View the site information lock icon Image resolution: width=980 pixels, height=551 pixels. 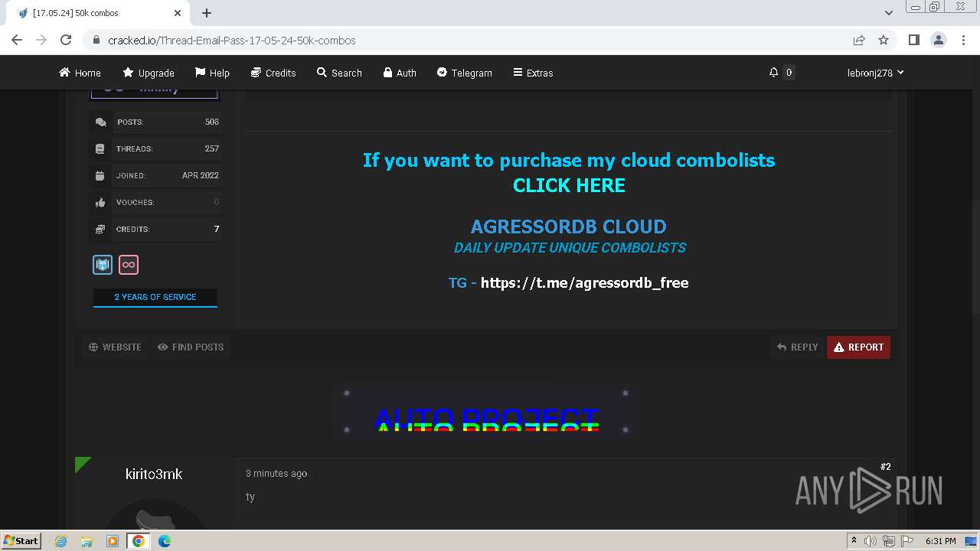96,40
